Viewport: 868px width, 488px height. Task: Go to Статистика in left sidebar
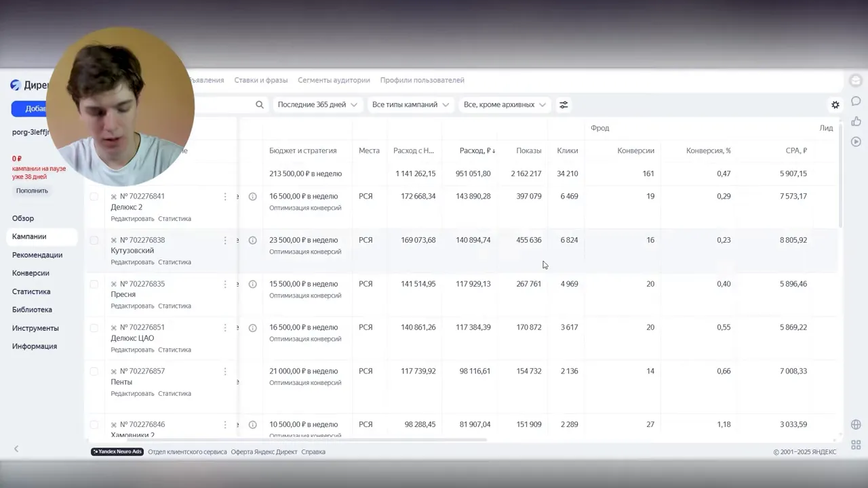pyautogui.click(x=31, y=291)
